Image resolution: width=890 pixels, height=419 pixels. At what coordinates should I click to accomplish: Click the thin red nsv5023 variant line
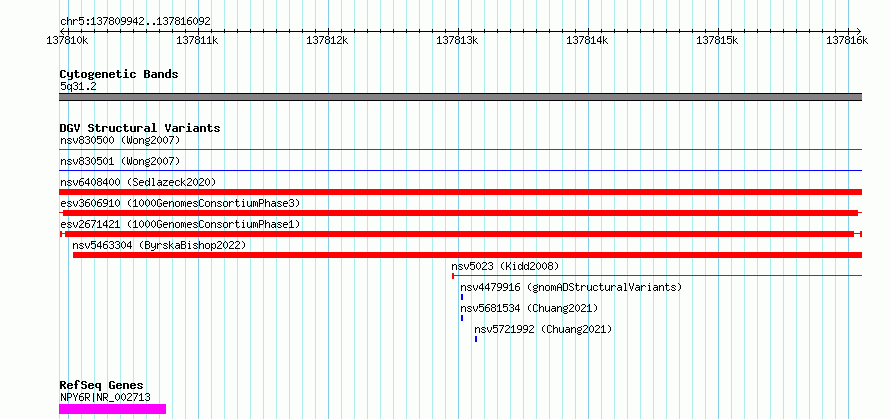click(657, 276)
